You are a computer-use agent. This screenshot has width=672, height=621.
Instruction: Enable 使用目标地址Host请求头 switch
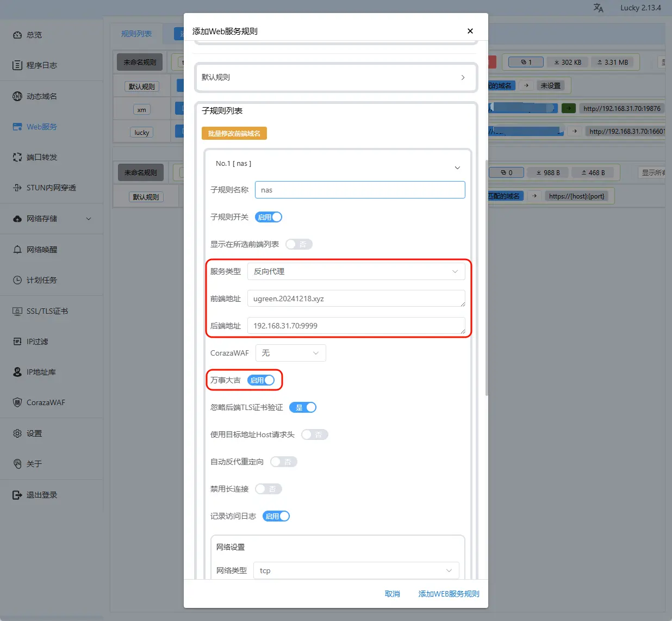[314, 434]
